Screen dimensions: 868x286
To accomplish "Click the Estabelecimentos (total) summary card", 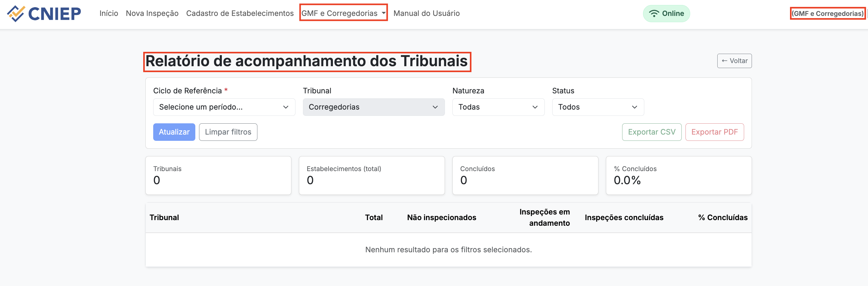I will 371,175.
